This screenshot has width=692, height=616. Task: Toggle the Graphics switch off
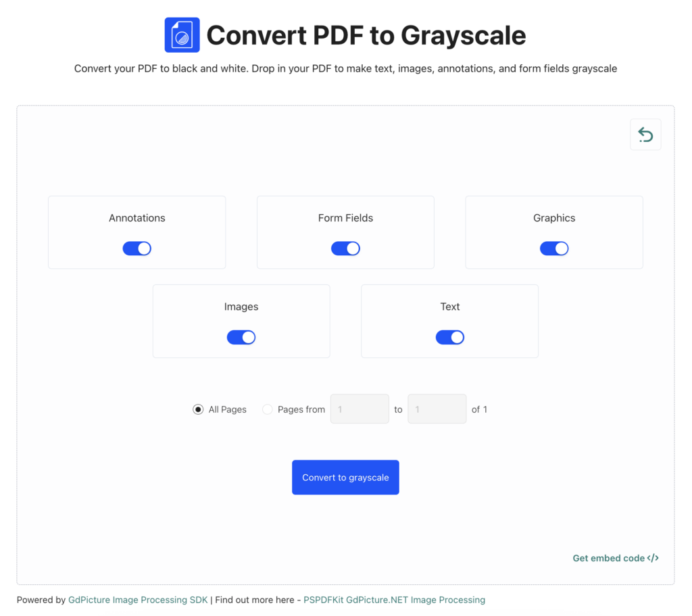[x=554, y=249]
